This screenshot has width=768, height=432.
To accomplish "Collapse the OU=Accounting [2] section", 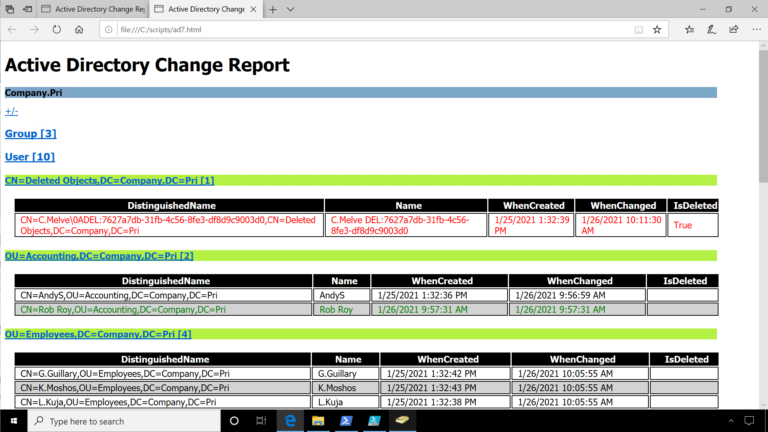I will [99, 256].
